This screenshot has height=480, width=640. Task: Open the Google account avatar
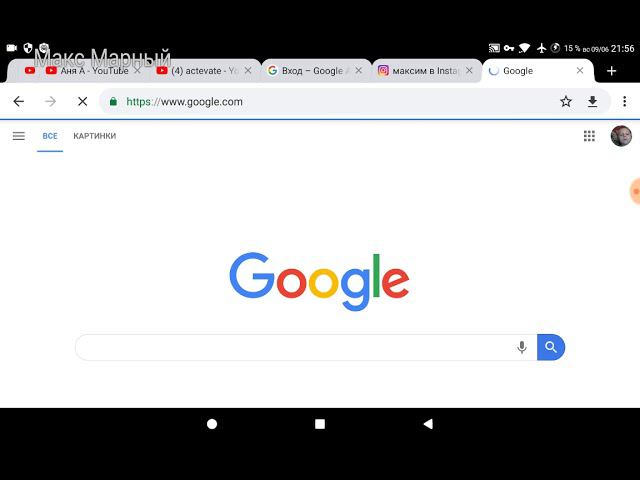pyautogui.click(x=621, y=136)
